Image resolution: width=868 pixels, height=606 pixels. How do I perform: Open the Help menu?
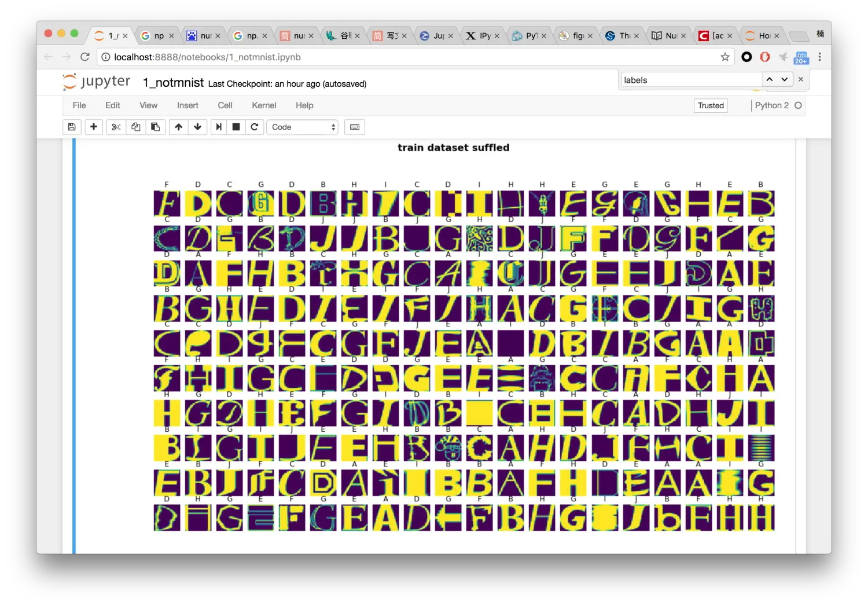coord(304,105)
